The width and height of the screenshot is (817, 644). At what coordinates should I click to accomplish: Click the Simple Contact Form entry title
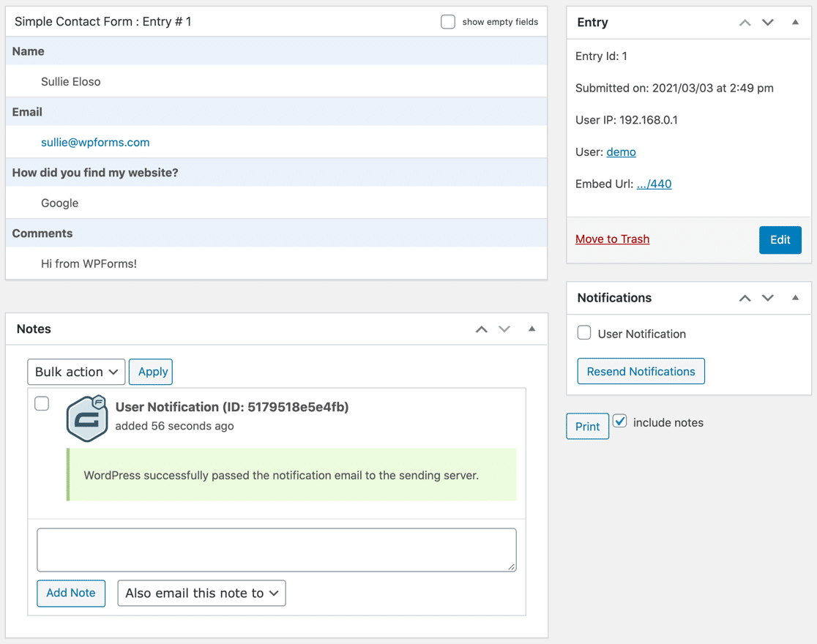pyautogui.click(x=103, y=22)
